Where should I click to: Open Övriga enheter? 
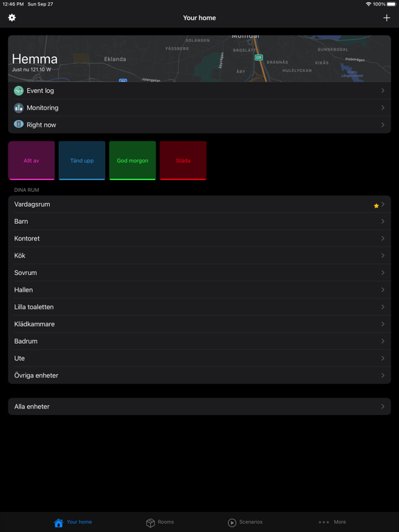pyautogui.click(x=199, y=375)
